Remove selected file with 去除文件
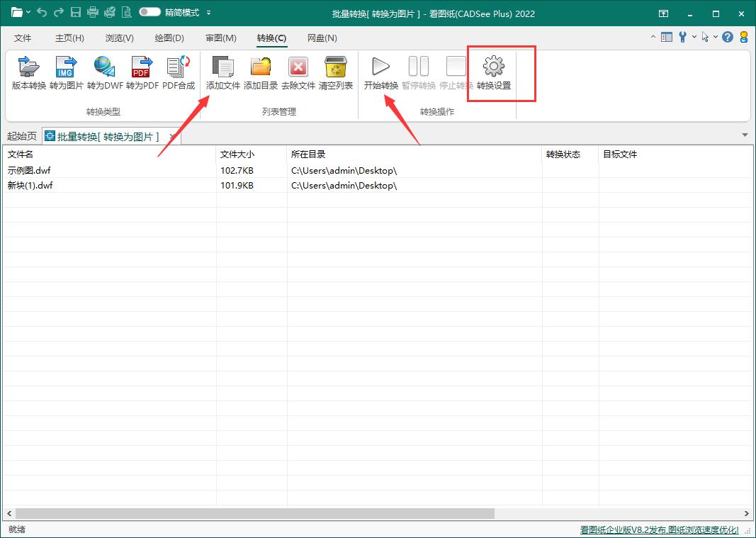 pos(298,73)
